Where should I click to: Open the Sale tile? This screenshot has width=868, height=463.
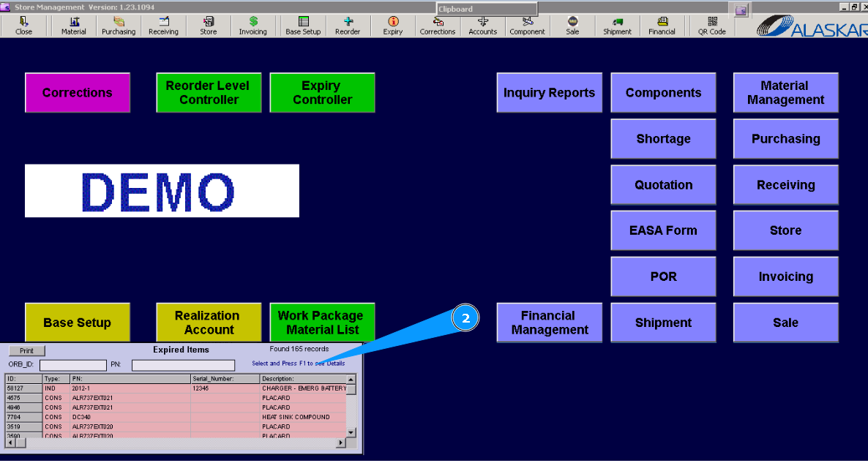[x=785, y=323]
